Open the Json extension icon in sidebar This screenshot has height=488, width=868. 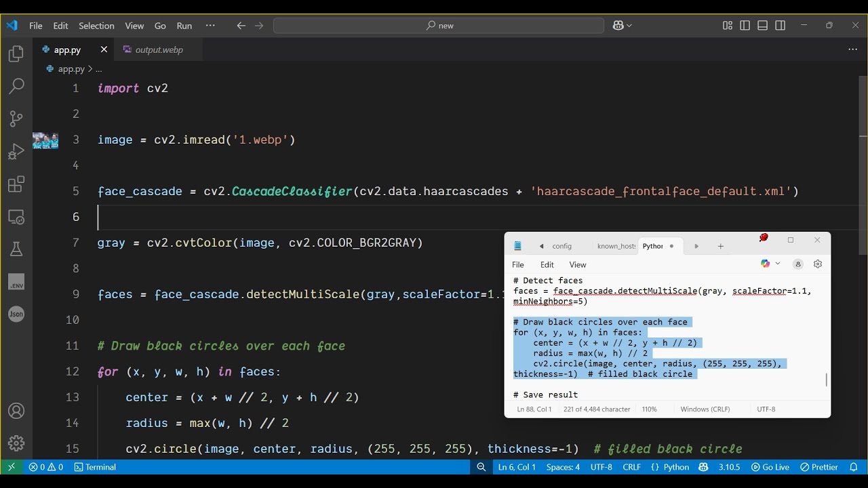coord(16,314)
